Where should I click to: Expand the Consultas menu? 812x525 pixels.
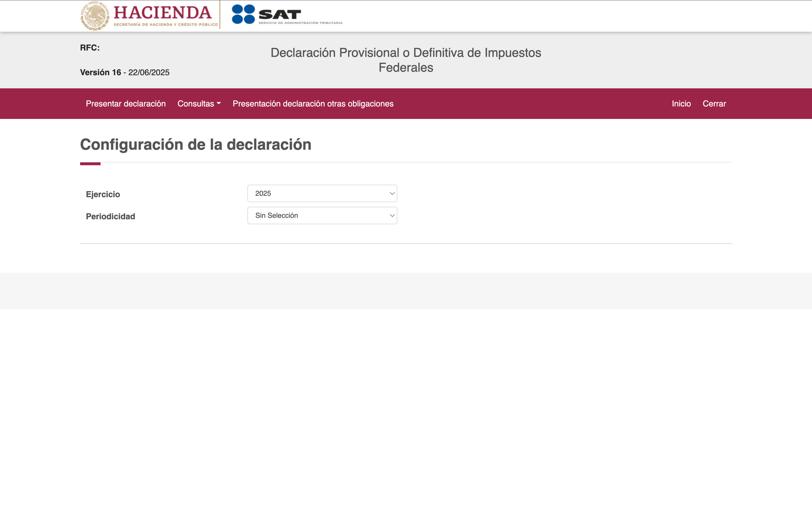pos(196,104)
